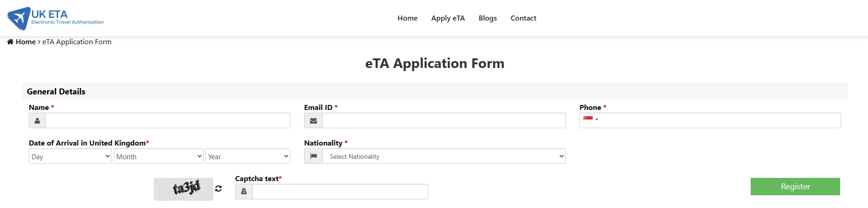Open the Month dropdown
This screenshot has width=868, height=208.
pyautogui.click(x=158, y=156)
